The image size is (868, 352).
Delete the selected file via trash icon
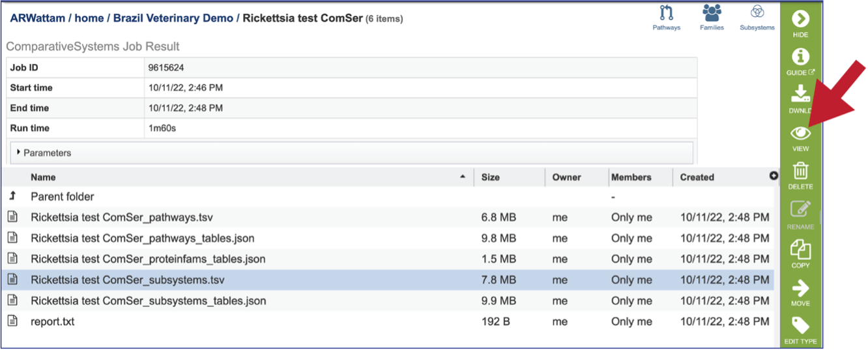pyautogui.click(x=800, y=176)
